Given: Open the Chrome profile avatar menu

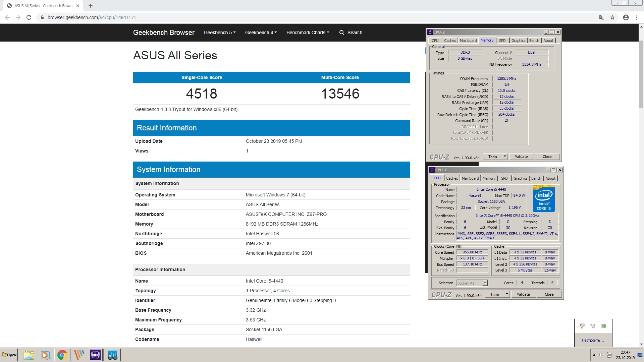Looking at the screenshot, I should pos(626,17).
